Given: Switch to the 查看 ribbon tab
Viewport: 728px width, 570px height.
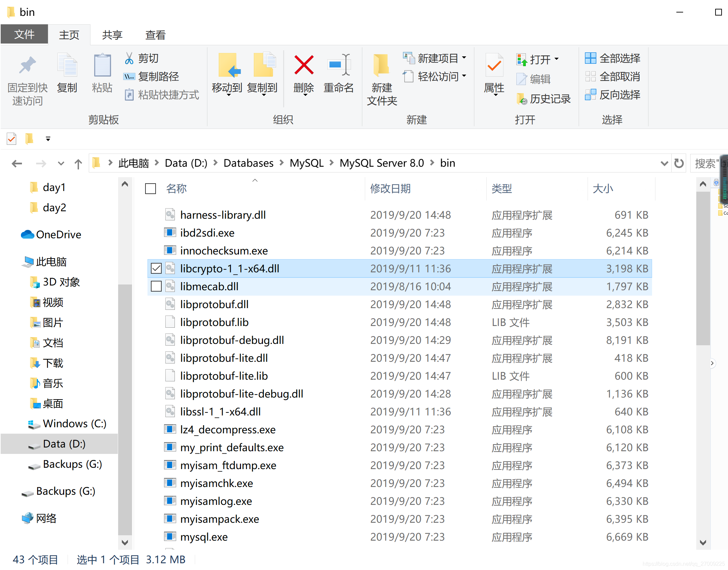Looking at the screenshot, I should click(155, 35).
